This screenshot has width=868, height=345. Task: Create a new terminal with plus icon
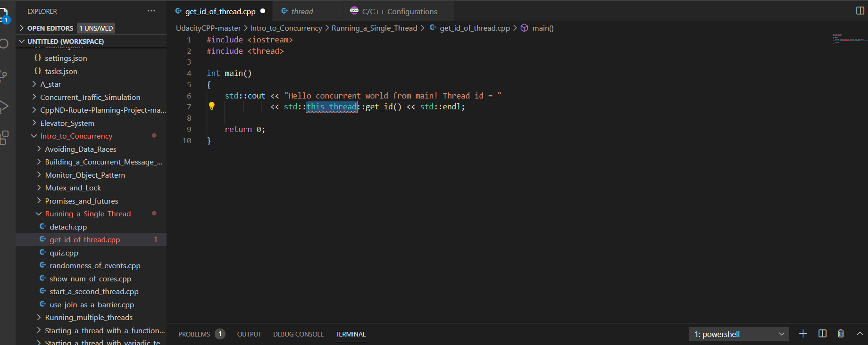click(803, 334)
